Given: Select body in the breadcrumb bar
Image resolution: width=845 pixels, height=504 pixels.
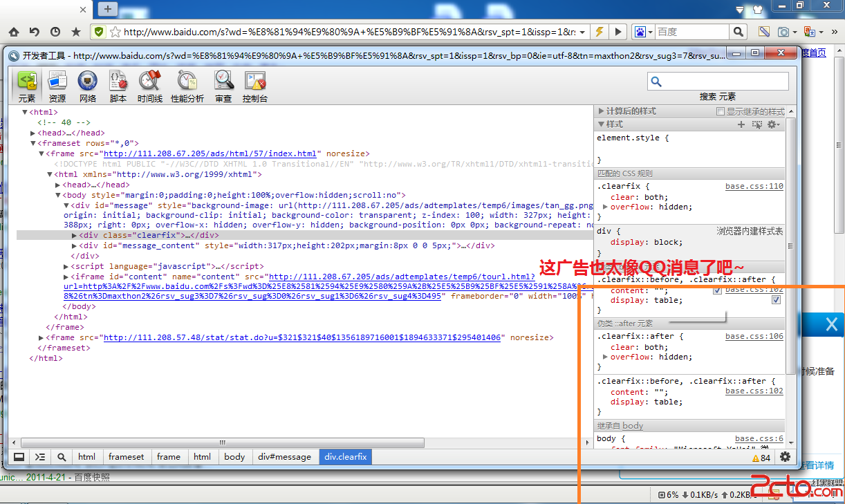Looking at the screenshot, I should click(x=234, y=457).
